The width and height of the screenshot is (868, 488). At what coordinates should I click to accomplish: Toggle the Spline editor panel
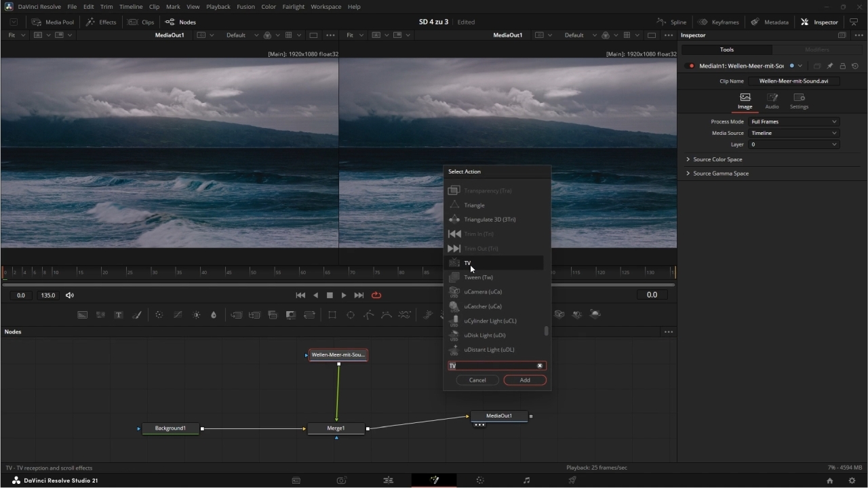[673, 22]
